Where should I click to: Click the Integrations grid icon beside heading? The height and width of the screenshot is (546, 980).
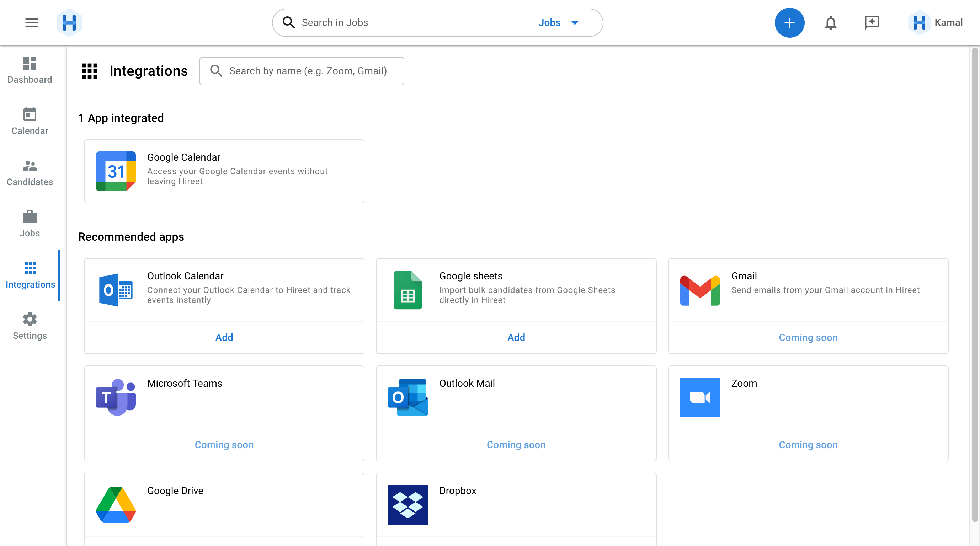click(x=90, y=71)
